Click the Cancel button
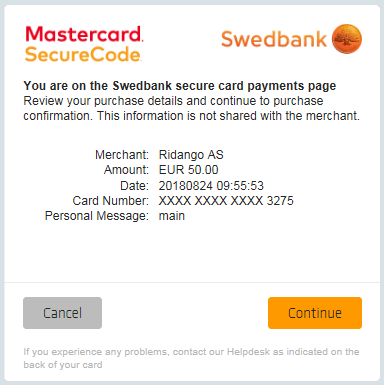 (x=62, y=313)
